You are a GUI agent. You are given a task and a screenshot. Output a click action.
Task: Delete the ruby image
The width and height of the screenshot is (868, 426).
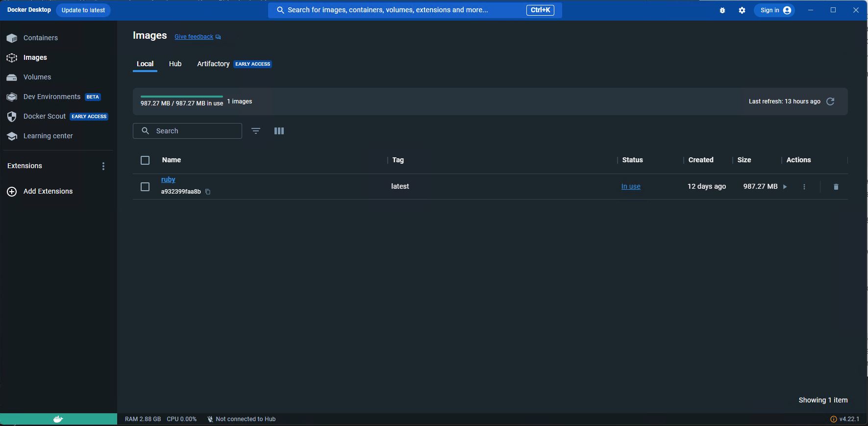pyautogui.click(x=836, y=187)
